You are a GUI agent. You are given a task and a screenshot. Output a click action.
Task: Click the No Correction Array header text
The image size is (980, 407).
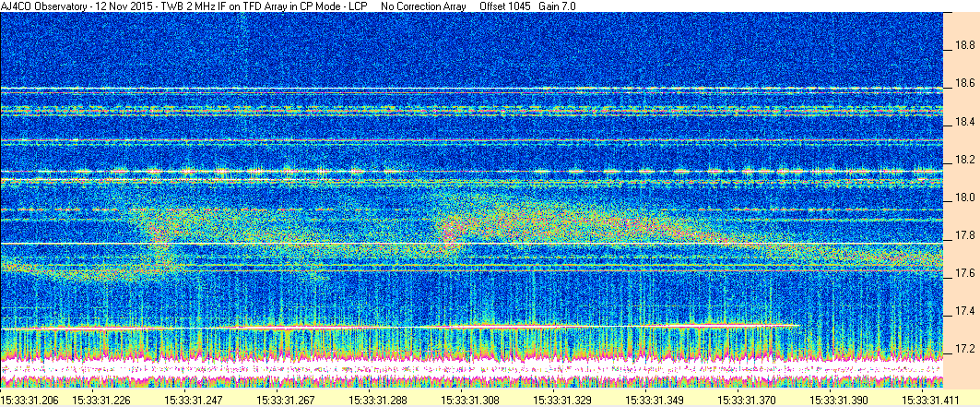pos(423,6)
